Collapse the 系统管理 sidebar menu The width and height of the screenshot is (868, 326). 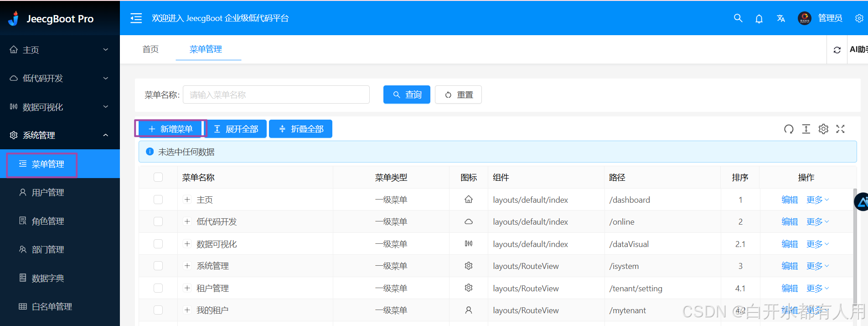(60, 135)
